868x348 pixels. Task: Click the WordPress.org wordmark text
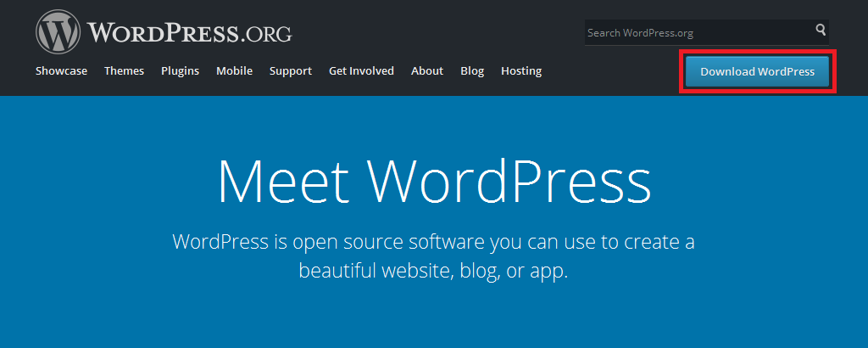[189, 33]
